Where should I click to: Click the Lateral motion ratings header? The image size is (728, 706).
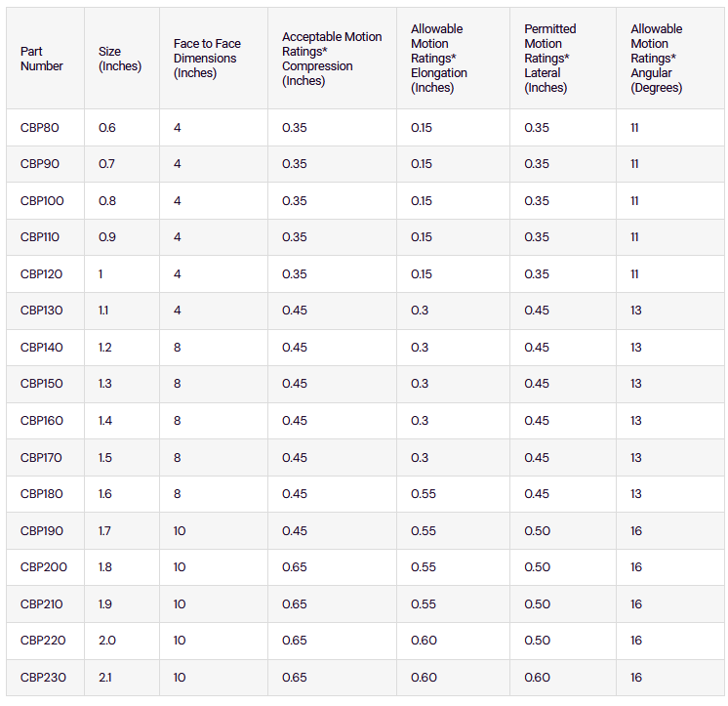pyautogui.click(x=550, y=59)
